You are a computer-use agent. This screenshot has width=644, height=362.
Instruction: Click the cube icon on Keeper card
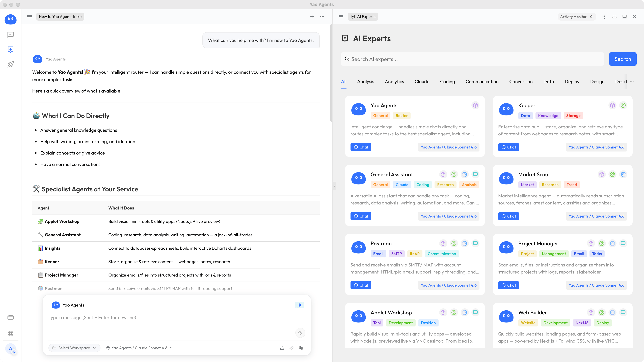612,105
